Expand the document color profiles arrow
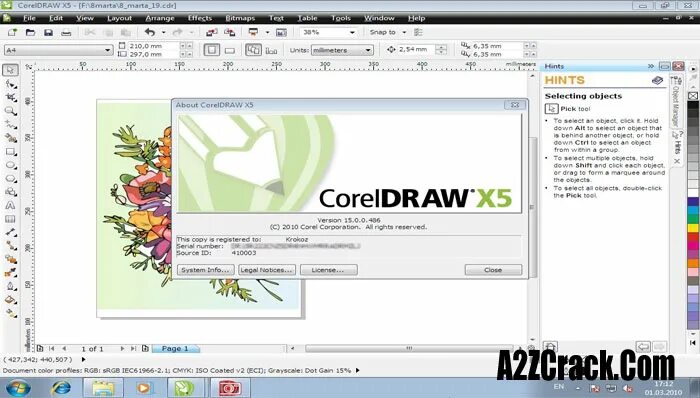The image size is (700, 398). tap(357, 370)
